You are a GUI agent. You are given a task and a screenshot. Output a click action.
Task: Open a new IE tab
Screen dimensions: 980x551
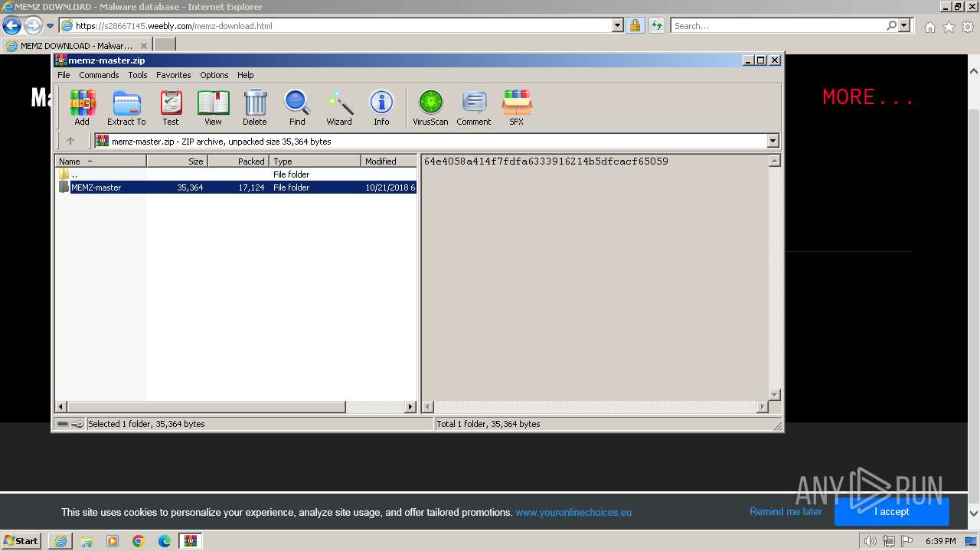165,45
